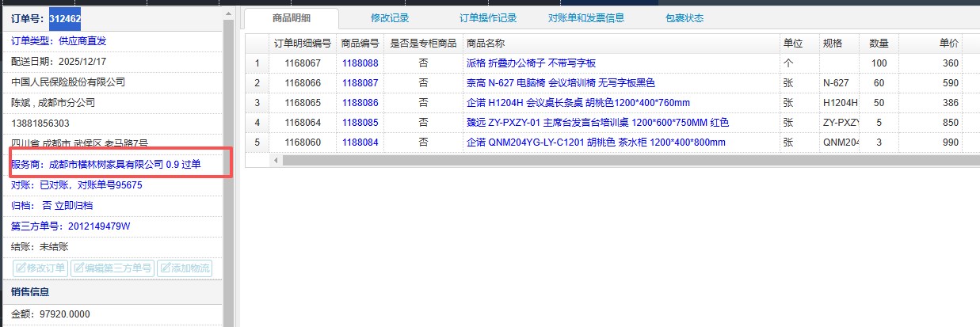This screenshot has width=980, height=327.
Task: Click the 编辑第三方单号 edit icon button
Action: [x=112, y=268]
